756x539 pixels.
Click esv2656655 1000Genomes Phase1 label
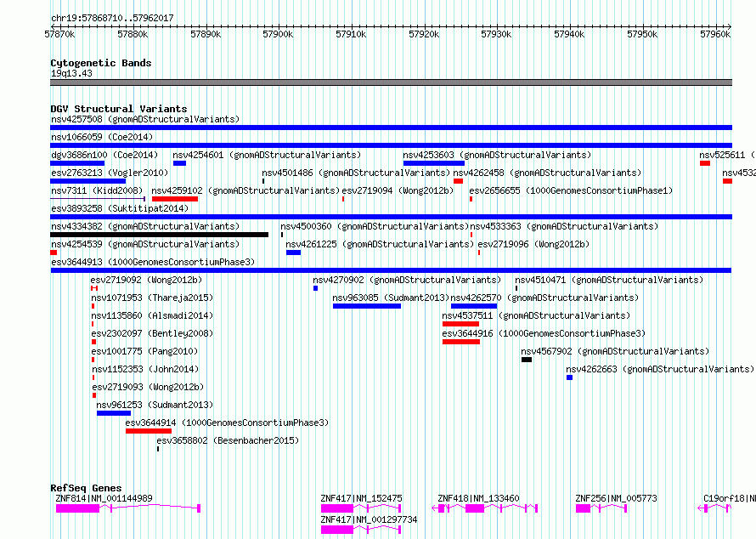tap(571, 190)
